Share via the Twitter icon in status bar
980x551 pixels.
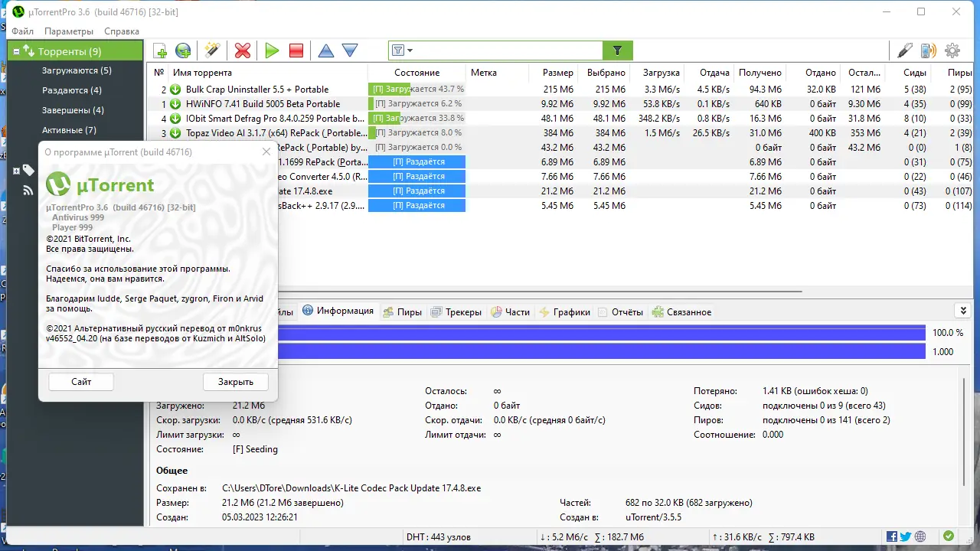(x=904, y=536)
